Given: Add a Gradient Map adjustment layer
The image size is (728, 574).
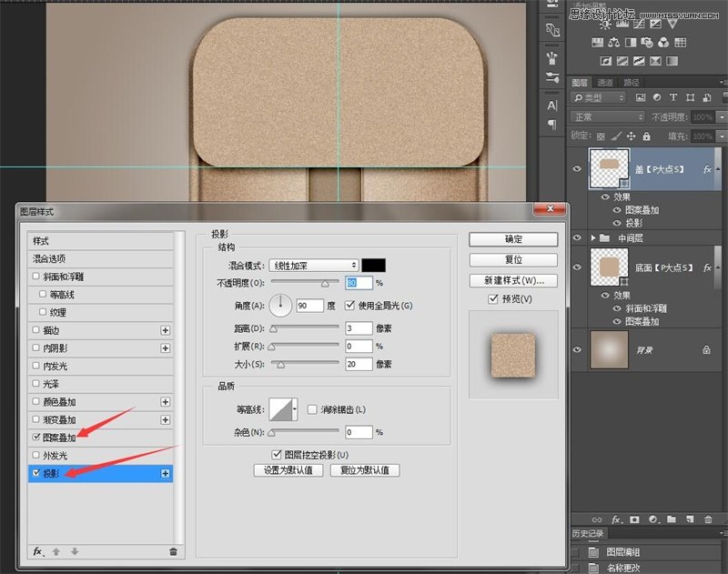Looking at the screenshot, I should 672,61.
